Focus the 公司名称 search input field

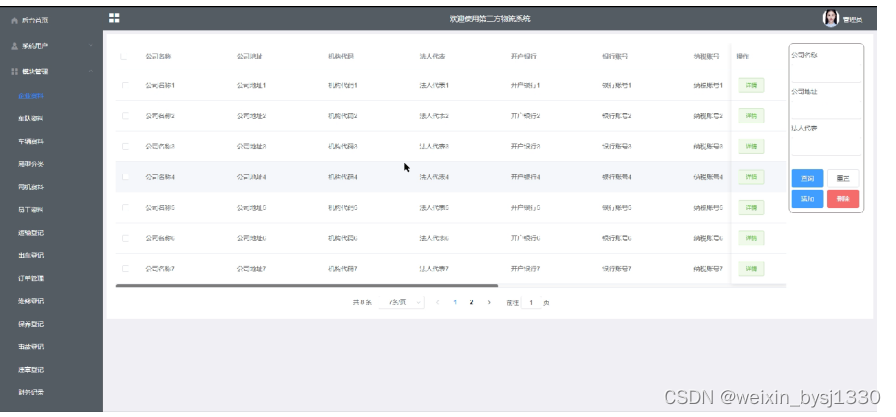(x=826, y=74)
